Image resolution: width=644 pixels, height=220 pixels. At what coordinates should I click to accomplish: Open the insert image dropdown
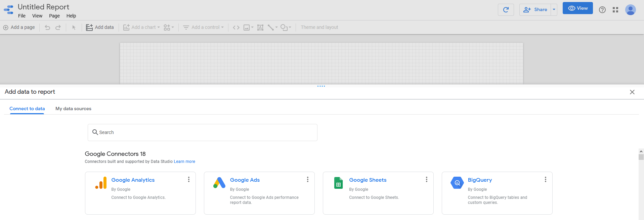tap(248, 28)
